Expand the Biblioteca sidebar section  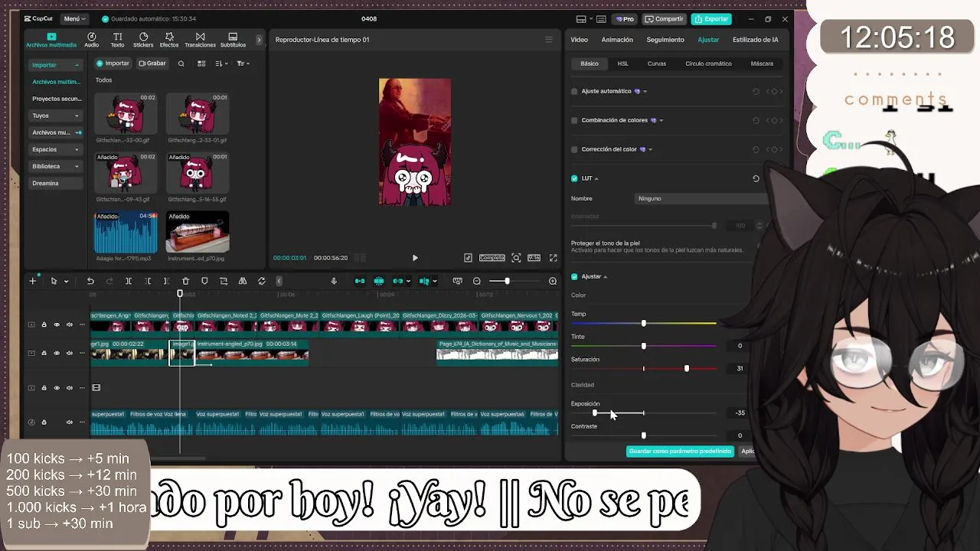click(55, 166)
